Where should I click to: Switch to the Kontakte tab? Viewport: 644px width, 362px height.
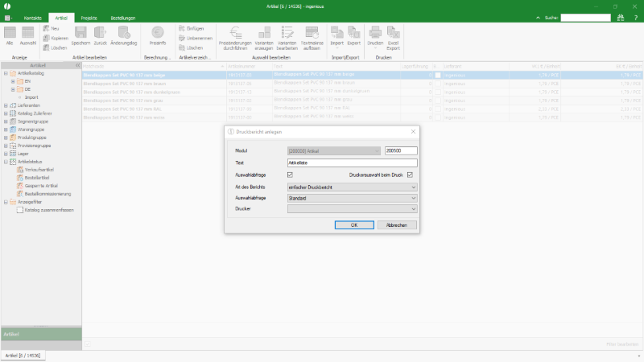(33, 18)
